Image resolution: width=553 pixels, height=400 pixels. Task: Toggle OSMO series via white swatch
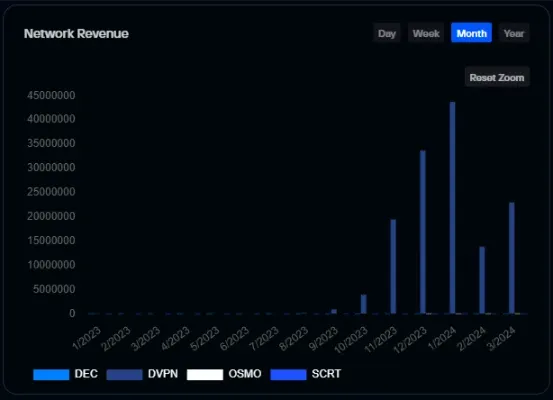click(x=205, y=374)
